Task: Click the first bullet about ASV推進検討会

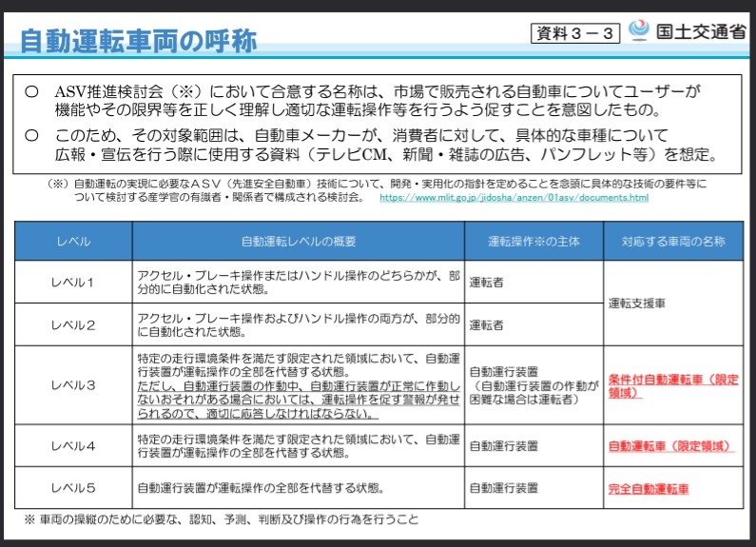Action: pyautogui.click(x=361, y=100)
